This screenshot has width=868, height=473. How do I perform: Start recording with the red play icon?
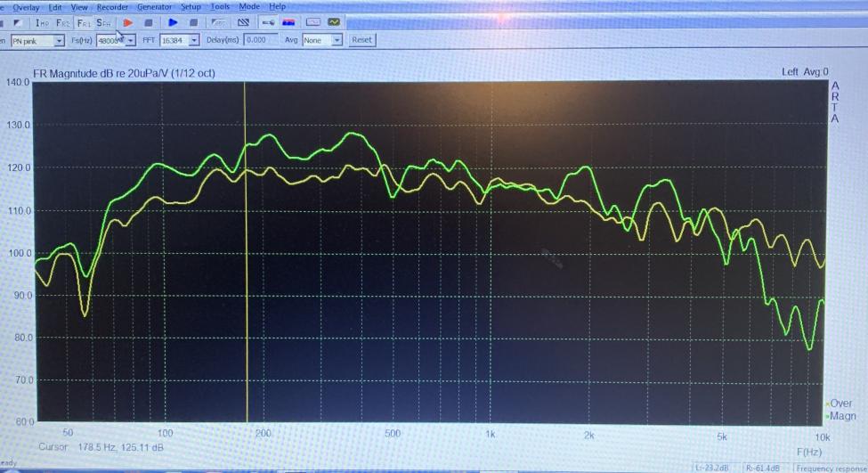point(128,22)
